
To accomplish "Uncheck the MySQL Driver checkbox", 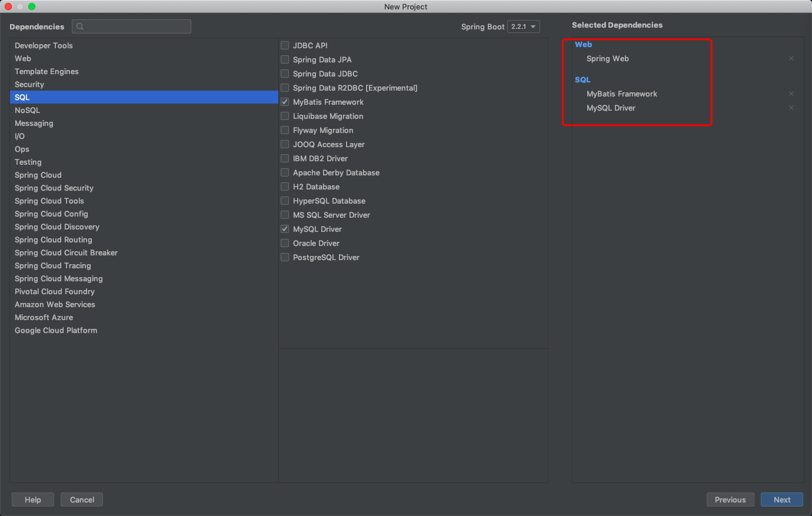I will [x=285, y=229].
